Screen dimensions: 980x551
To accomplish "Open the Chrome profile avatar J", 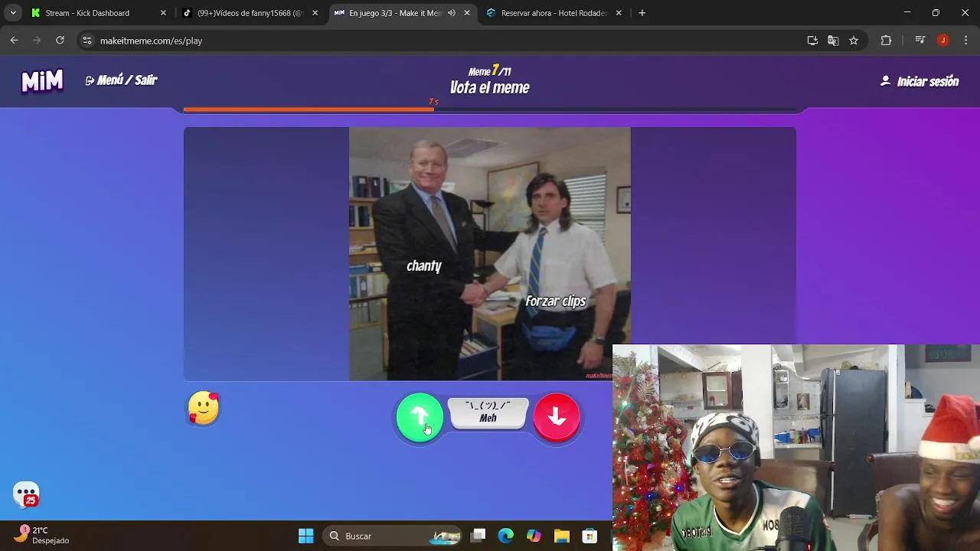I will (x=943, y=41).
